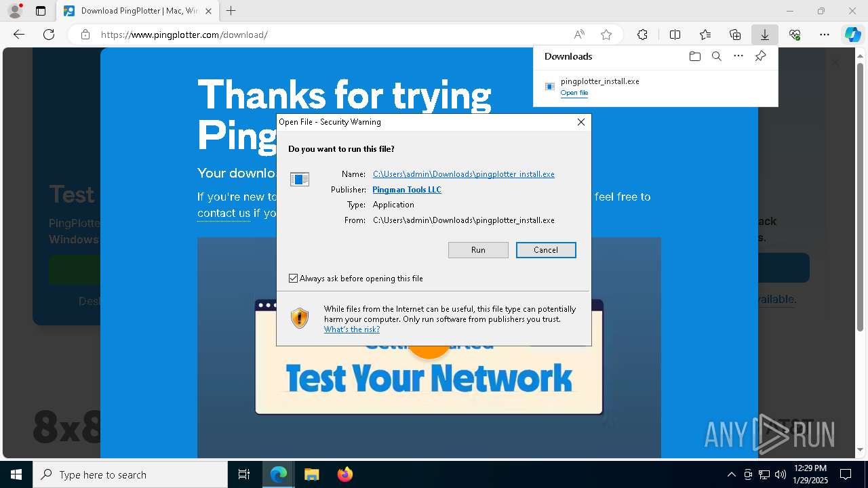Select the Download PingPlotter tab
This screenshot has width=868, height=488.
click(x=136, y=11)
